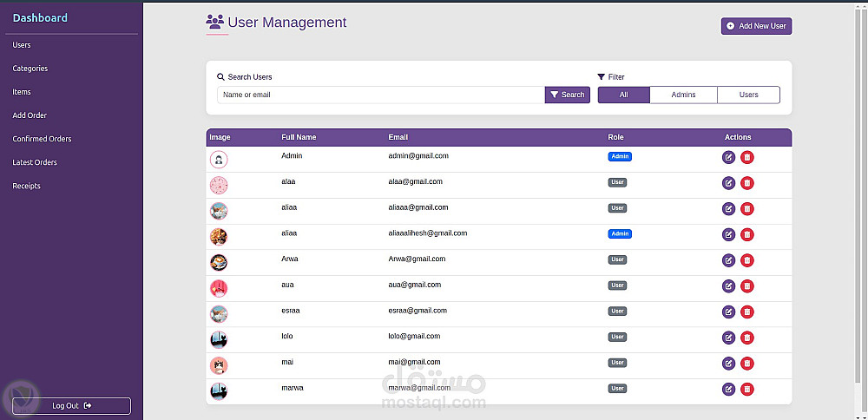The image size is (868, 420).
Task: Click the Log Out button
Action: [71, 405]
